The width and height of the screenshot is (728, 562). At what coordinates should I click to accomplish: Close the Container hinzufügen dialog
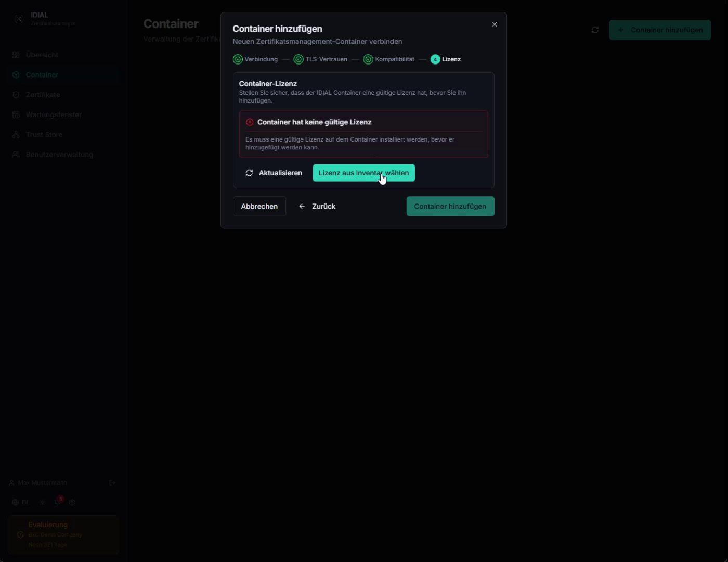coord(495,24)
